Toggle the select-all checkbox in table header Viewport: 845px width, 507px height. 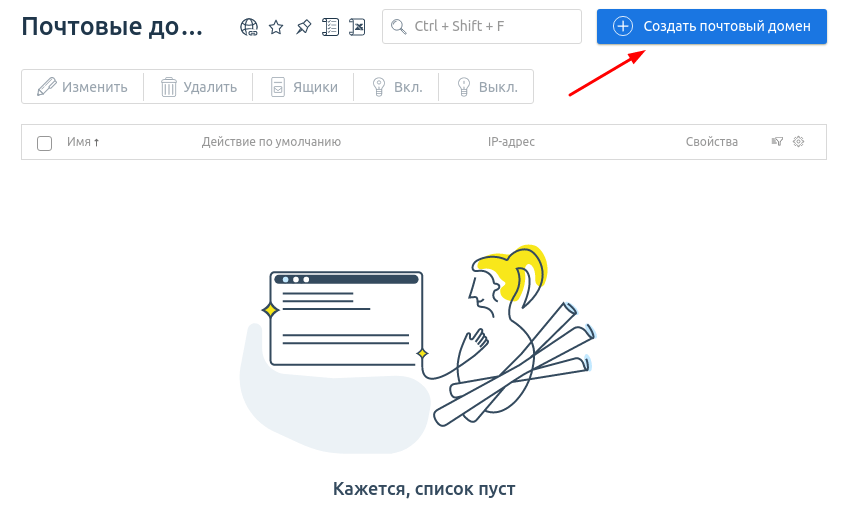coord(44,143)
